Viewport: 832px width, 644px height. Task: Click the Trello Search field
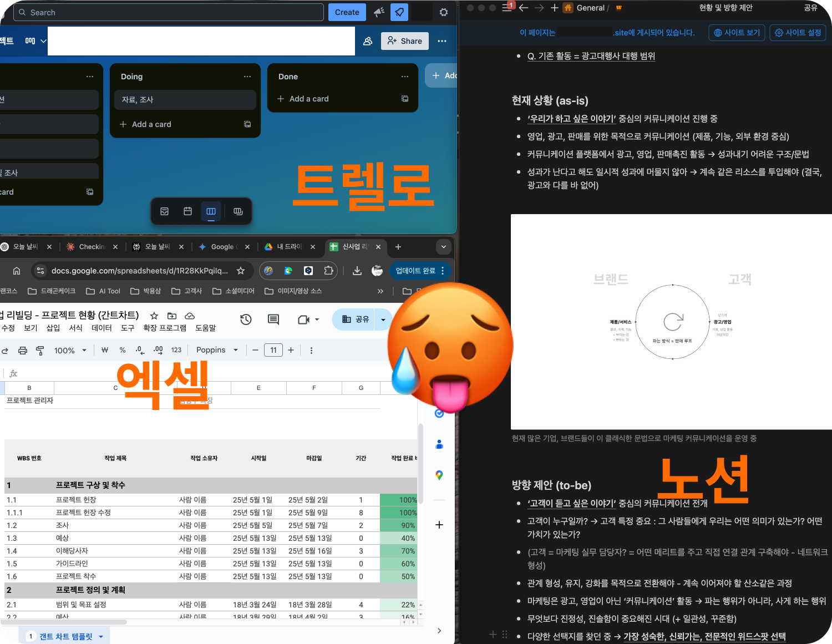tap(169, 12)
